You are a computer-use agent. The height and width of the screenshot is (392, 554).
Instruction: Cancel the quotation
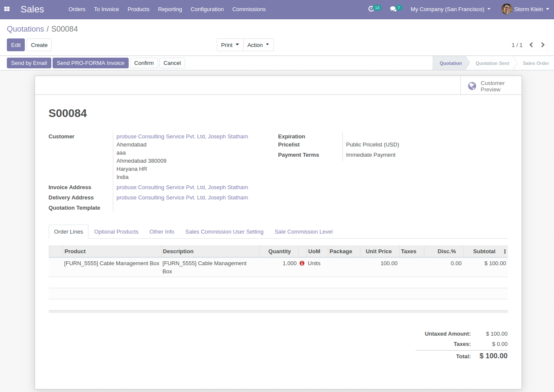tap(172, 63)
